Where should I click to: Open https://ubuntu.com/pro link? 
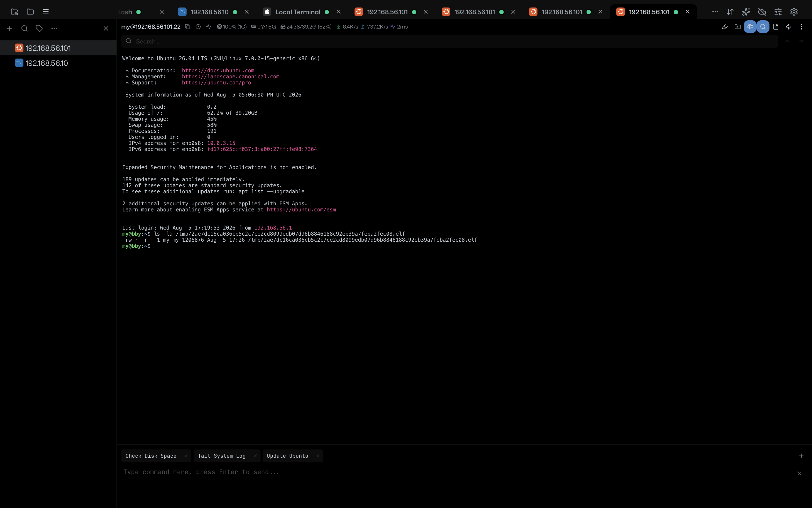(x=217, y=83)
